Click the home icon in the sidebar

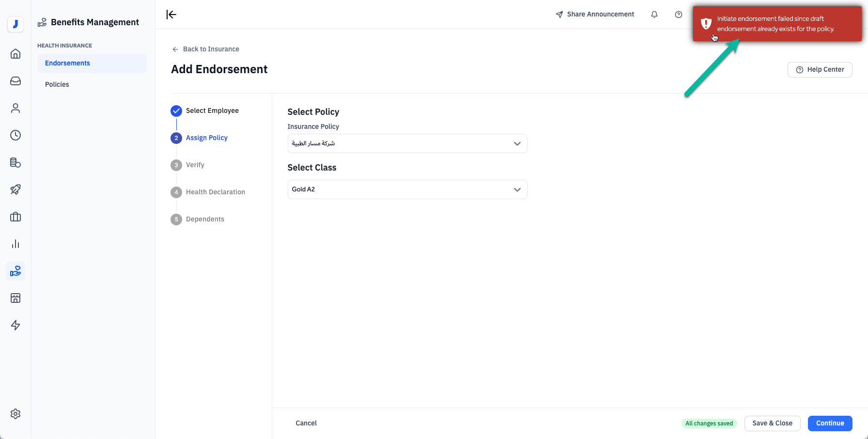pyautogui.click(x=15, y=54)
